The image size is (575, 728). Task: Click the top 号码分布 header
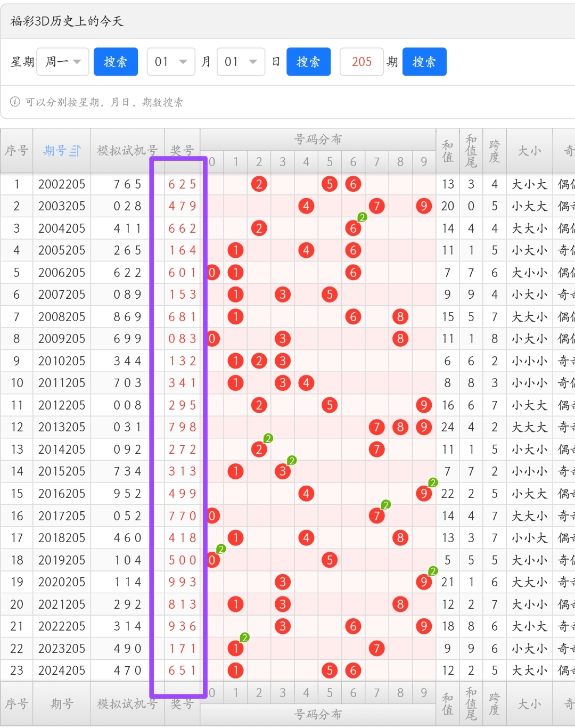pos(318,140)
